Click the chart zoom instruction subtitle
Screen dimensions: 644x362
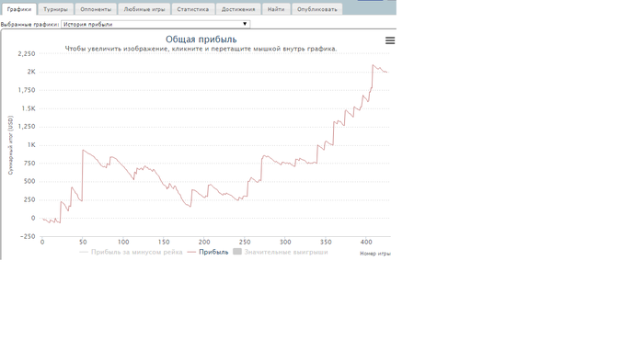click(201, 49)
